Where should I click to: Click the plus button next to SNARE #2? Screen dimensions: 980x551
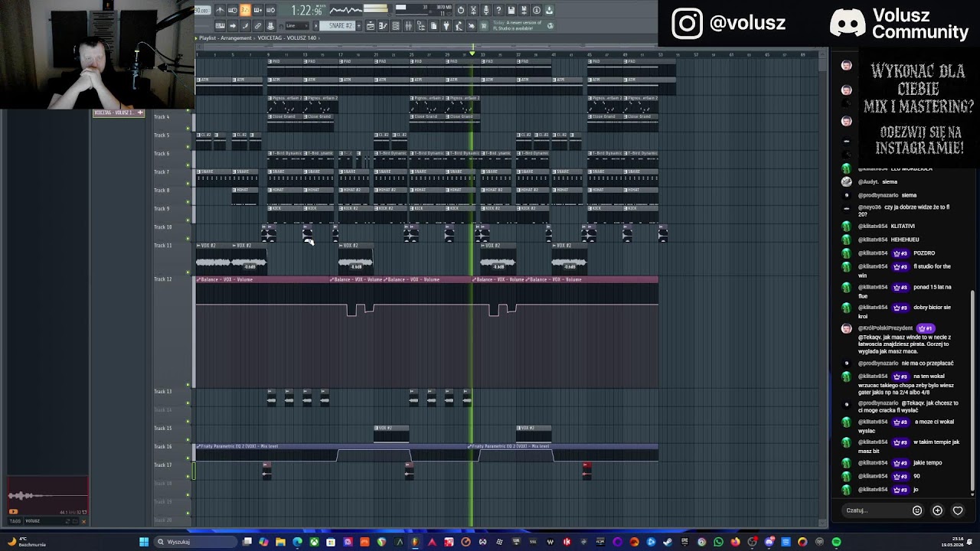359,26
